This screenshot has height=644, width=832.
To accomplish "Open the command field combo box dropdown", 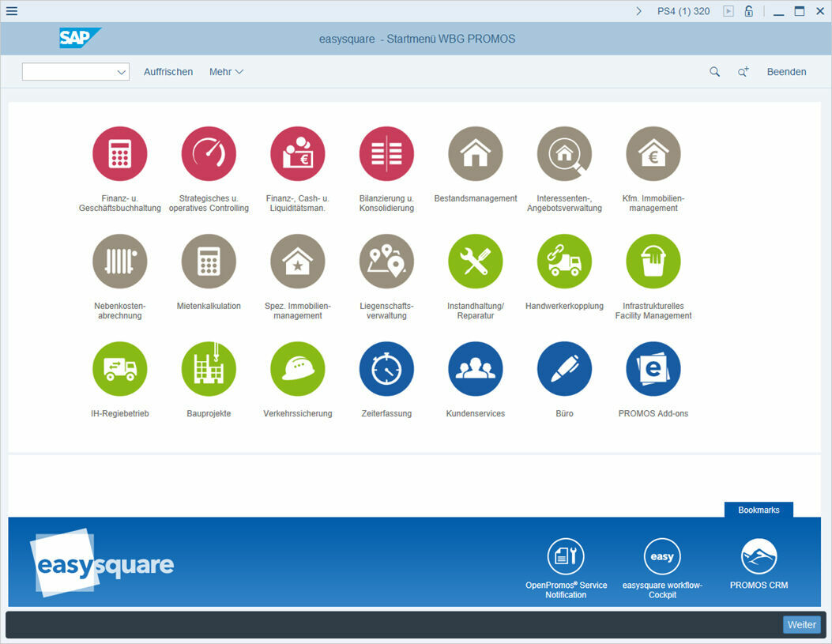I will click(x=122, y=71).
